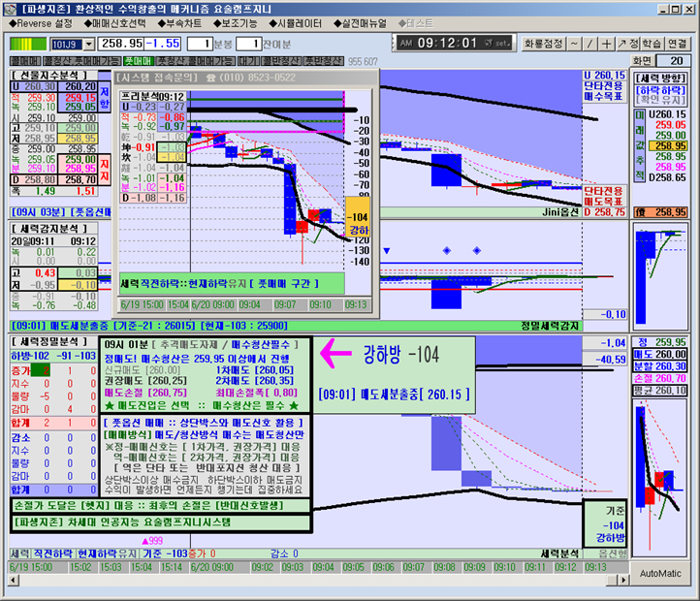Click the green signal level indicator
Image resolution: width=700 pixels, height=601 pixels.
tap(28, 44)
